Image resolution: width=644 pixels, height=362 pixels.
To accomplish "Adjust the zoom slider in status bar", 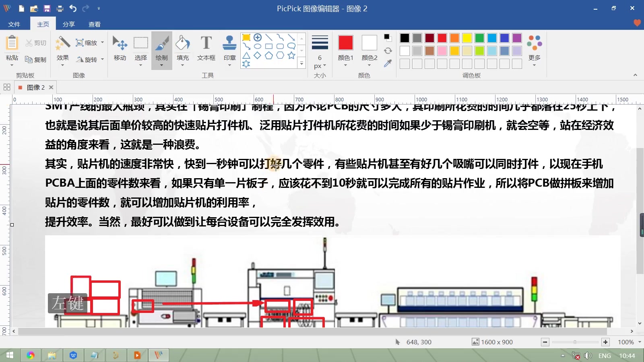I will (x=575, y=342).
